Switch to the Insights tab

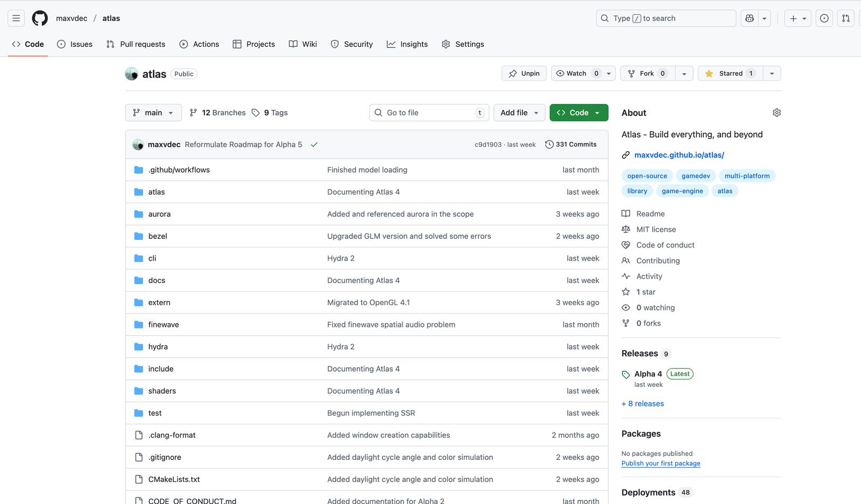pos(407,44)
